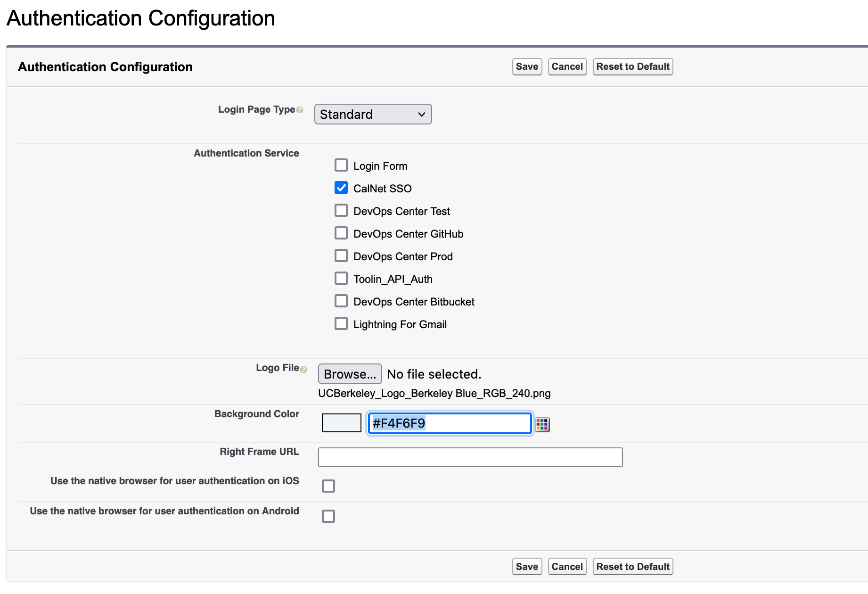Click Save at the top of the form
This screenshot has height=594, width=868.
click(x=526, y=66)
